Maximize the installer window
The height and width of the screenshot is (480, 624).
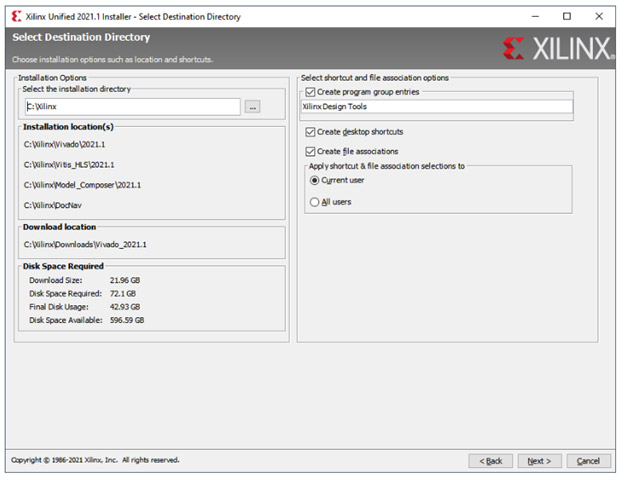click(x=567, y=16)
